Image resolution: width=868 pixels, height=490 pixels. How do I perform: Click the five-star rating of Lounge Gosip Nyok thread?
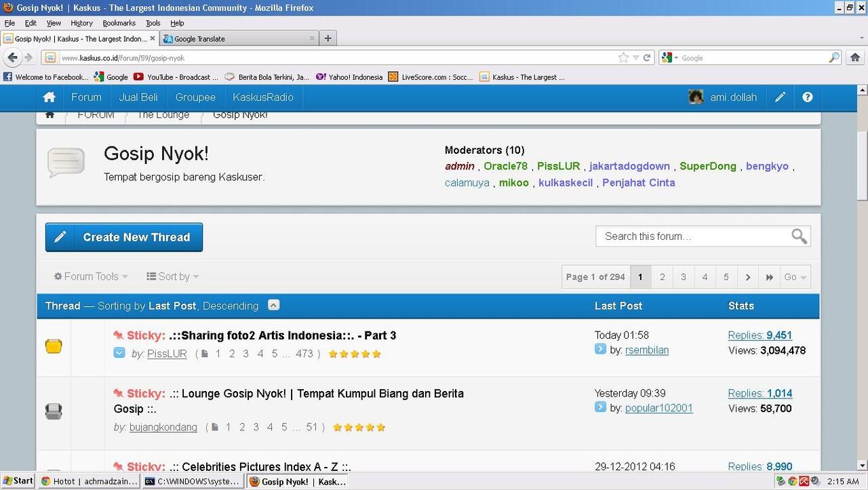click(x=359, y=427)
